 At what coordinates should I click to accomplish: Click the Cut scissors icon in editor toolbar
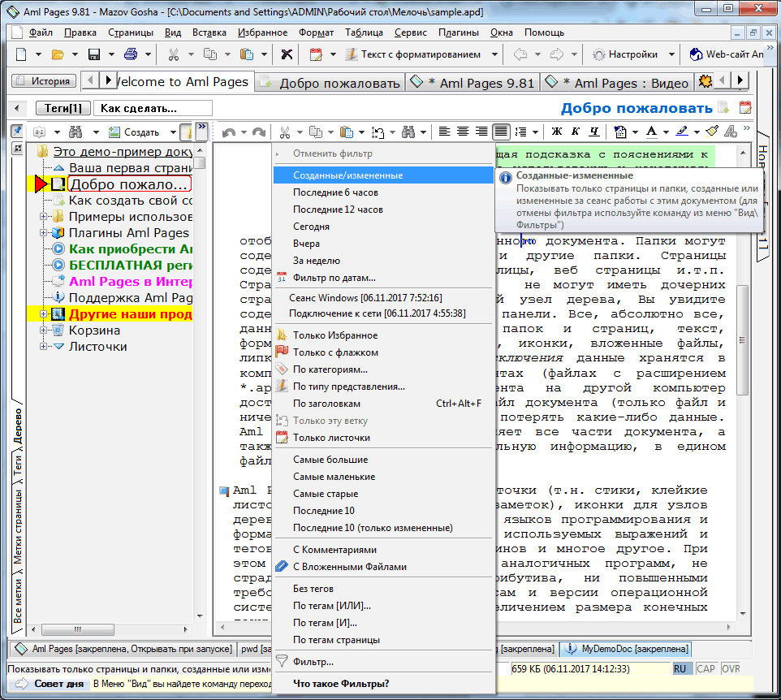click(x=285, y=132)
